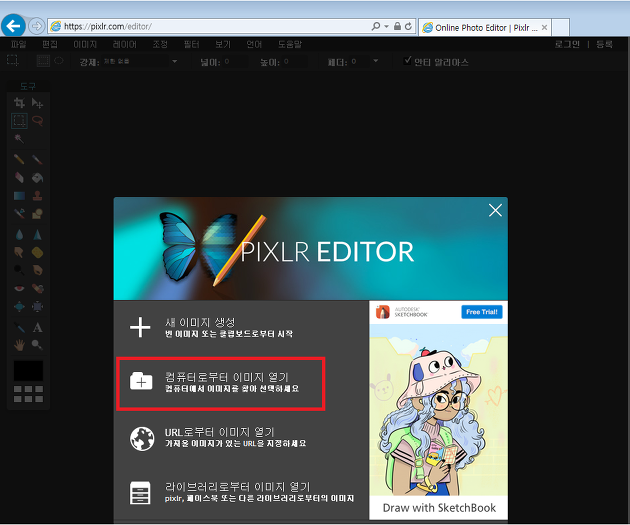Image resolution: width=630 pixels, height=525 pixels.
Task: Select the Smudge finger tool
Action: [19, 252]
